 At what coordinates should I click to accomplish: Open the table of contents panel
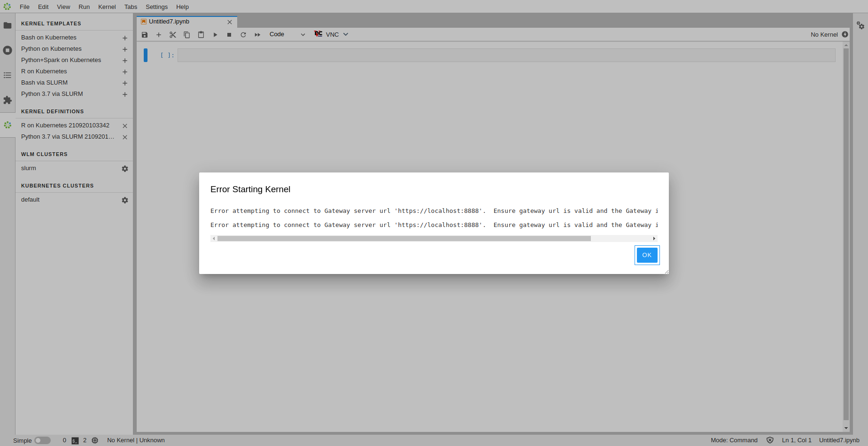[8, 75]
